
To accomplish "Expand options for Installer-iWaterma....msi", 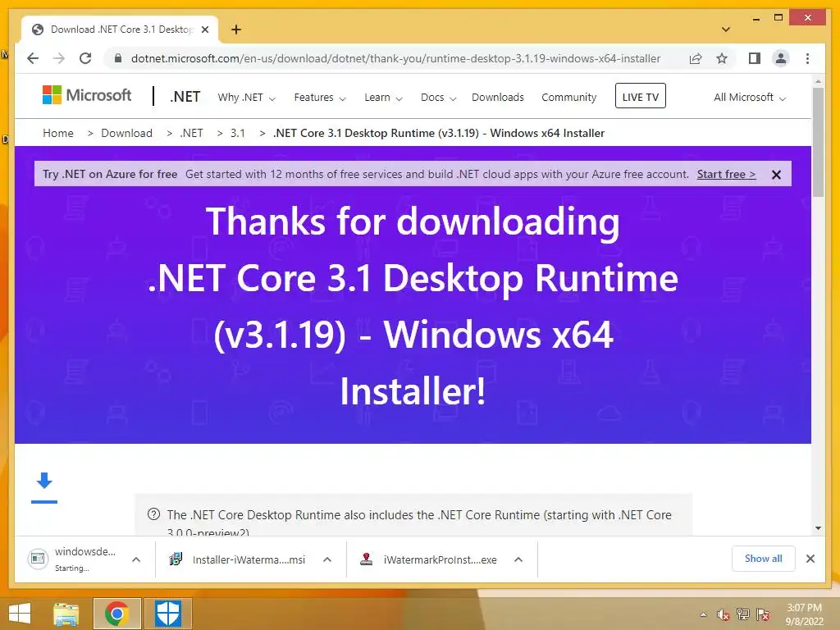I will point(327,559).
